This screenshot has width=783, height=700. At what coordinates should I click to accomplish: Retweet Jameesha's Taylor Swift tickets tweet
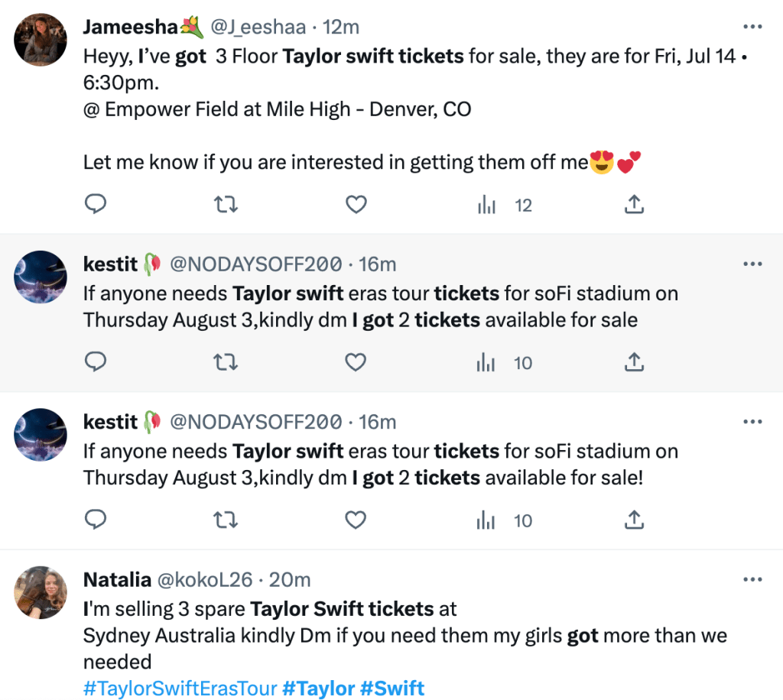point(225,205)
